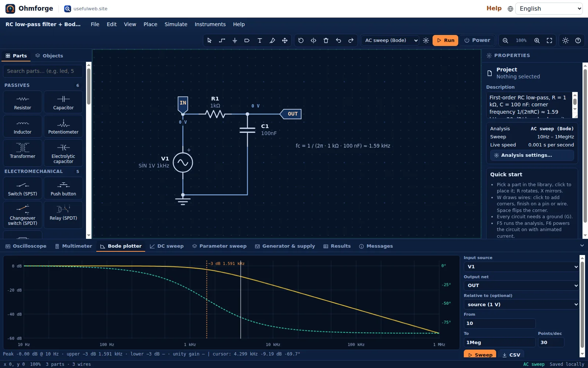Collapse the bottom instruments panel
Image resolution: width=588 pixels, height=368 pixels.
click(582, 245)
